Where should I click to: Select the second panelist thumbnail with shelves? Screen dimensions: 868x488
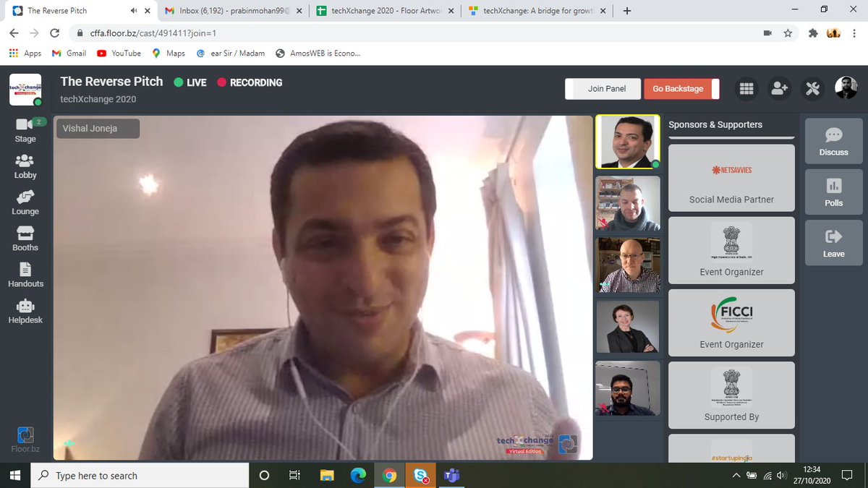click(627, 203)
